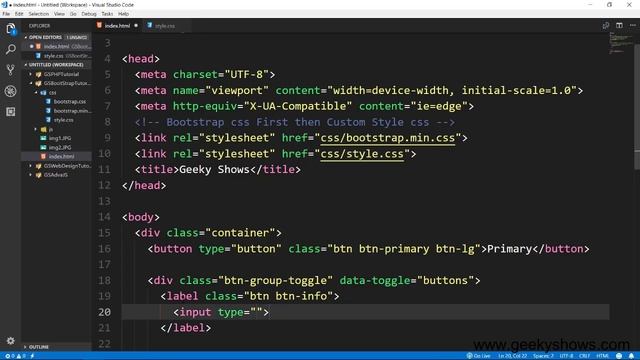
Task: Click the VS Code logo in title bar
Action: click(4, 4)
